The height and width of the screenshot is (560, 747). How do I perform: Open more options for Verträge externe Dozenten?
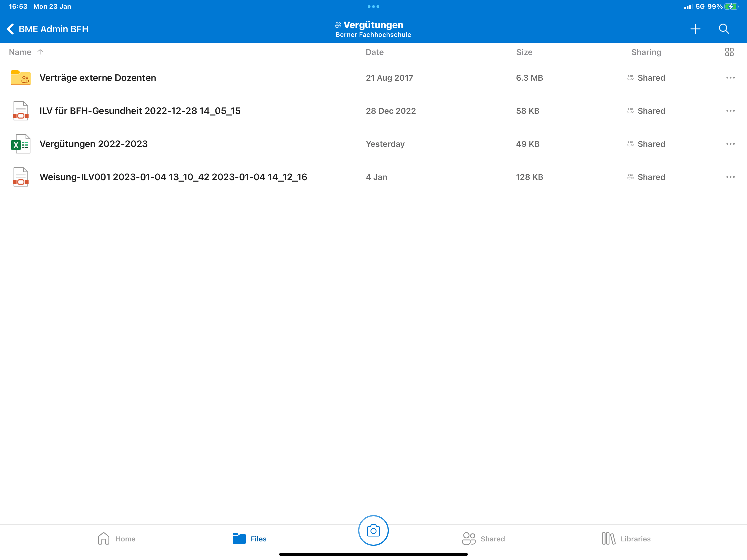tap(730, 77)
